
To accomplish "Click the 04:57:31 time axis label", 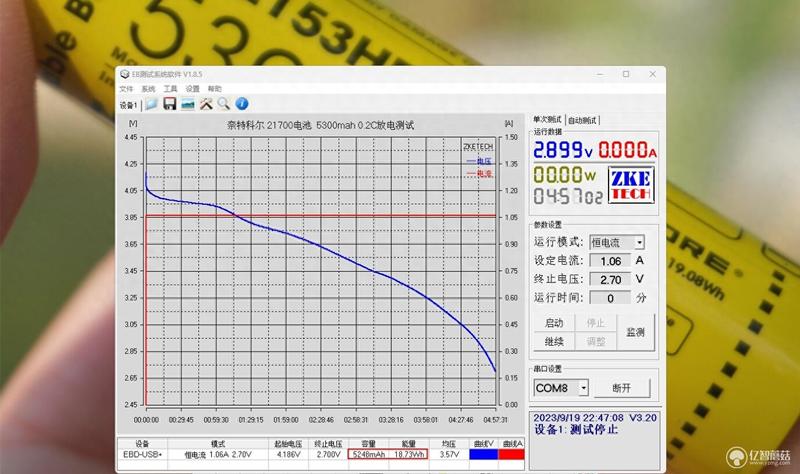I will 495,420.
